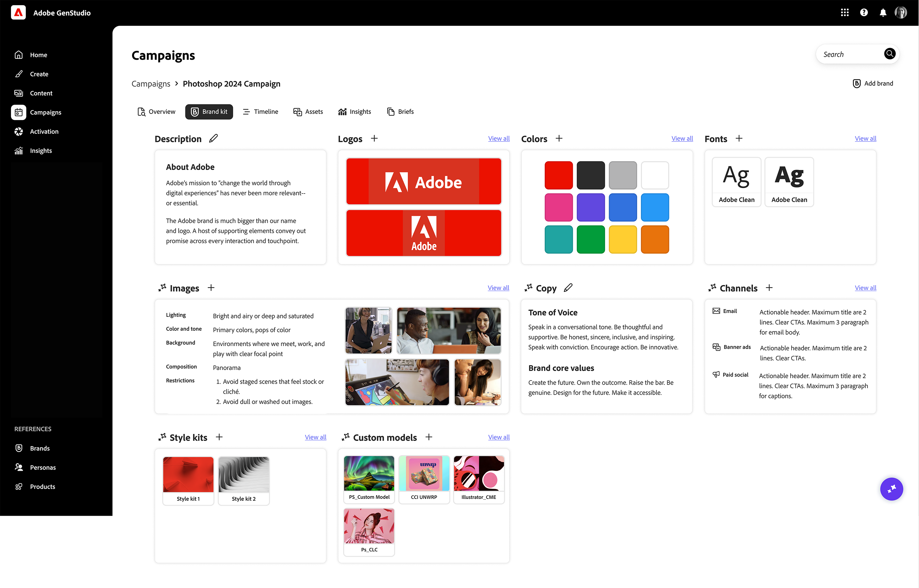Screen dimensions: 919x588
Task: Add a new channel with plus icon
Action: (769, 288)
